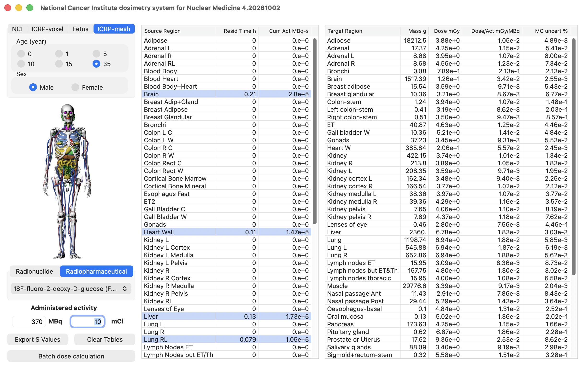Click the Liver residence time cell 0.13
Viewport: 588px width, 369px height.
coord(237,316)
